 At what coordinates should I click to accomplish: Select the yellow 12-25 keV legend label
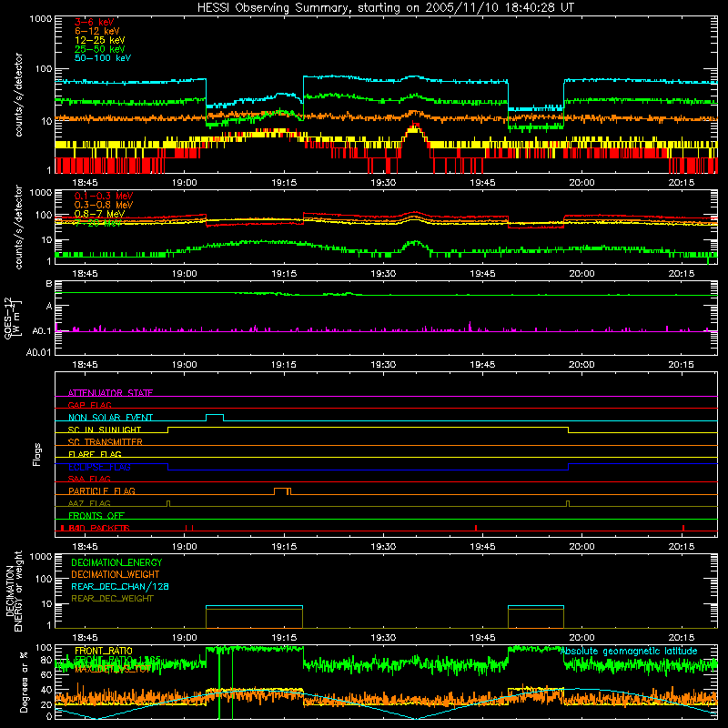[100, 40]
